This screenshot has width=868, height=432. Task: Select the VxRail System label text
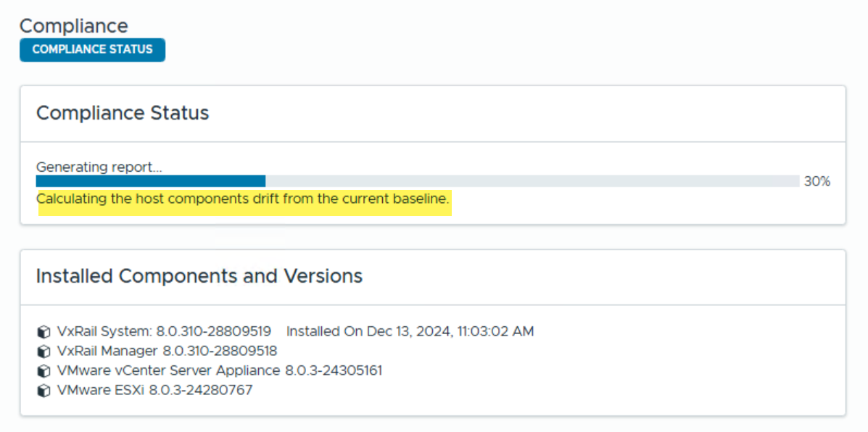(104, 331)
